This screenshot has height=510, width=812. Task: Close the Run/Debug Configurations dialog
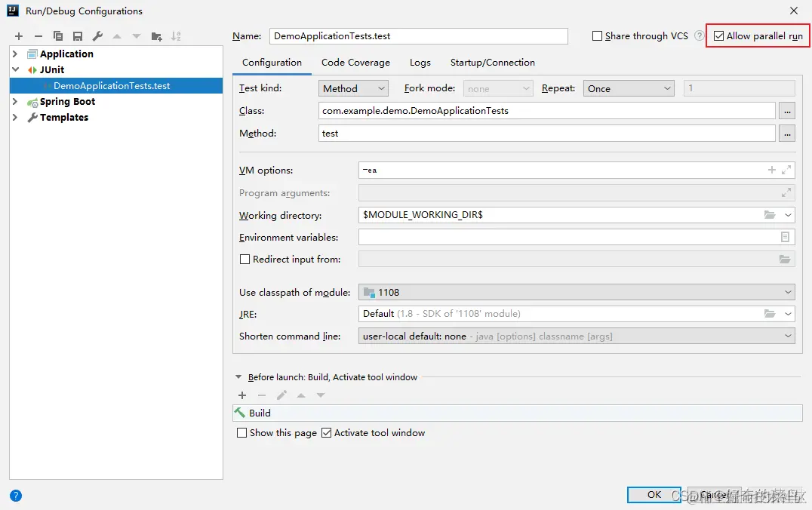coord(794,11)
